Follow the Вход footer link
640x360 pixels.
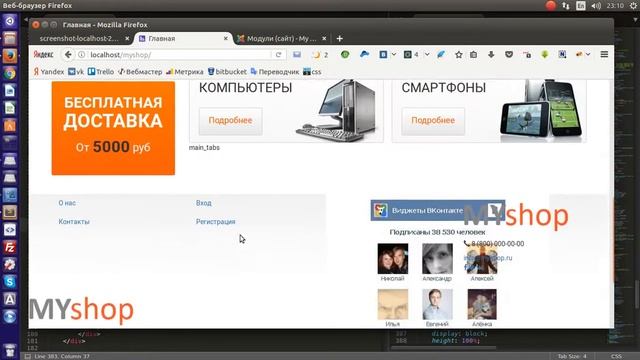(x=204, y=203)
